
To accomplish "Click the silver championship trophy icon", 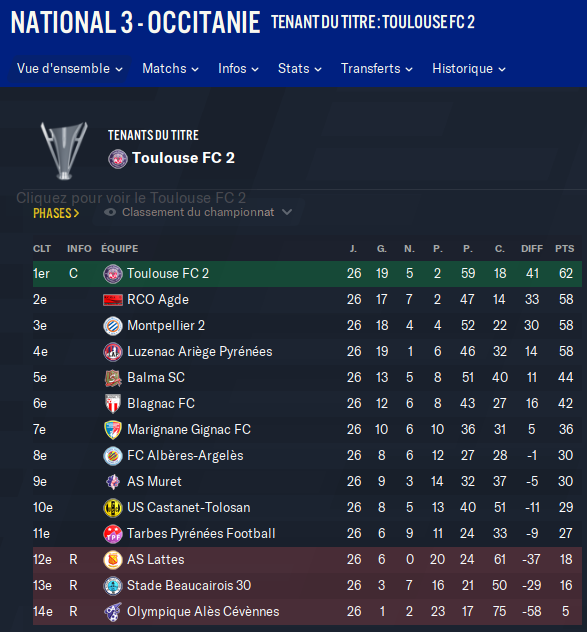I will [x=64, y=150].
